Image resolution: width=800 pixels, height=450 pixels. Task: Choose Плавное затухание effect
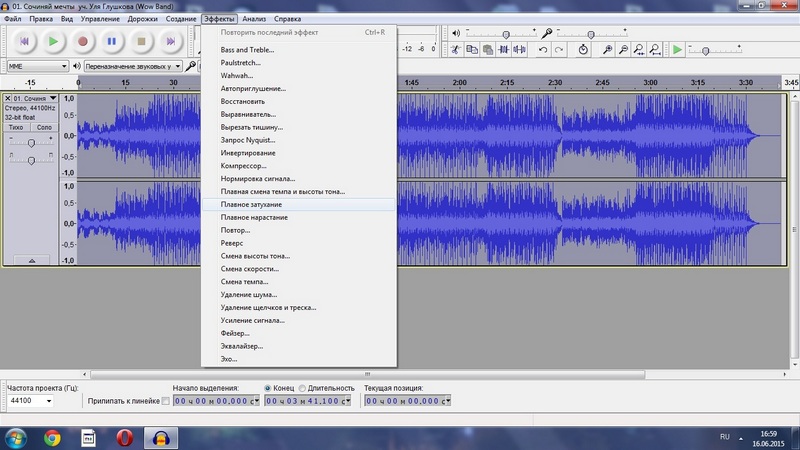coord(299,205)
